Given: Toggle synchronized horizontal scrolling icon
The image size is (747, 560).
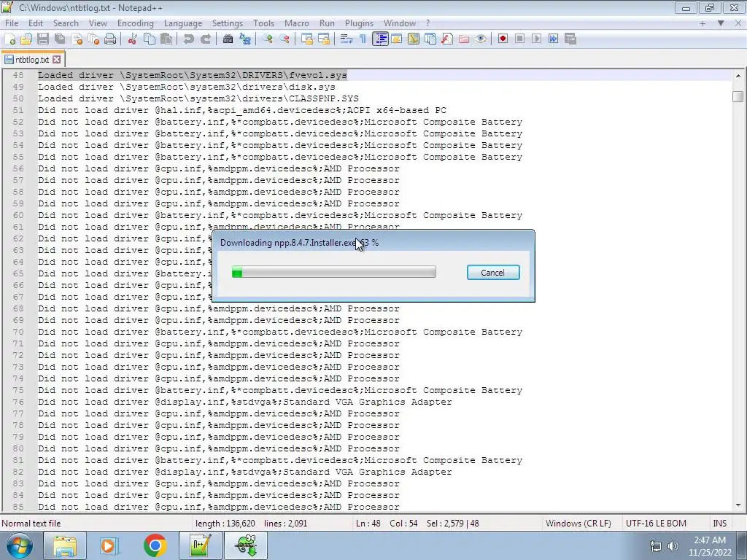Looking at the screenshot, I should click(323, 39).
